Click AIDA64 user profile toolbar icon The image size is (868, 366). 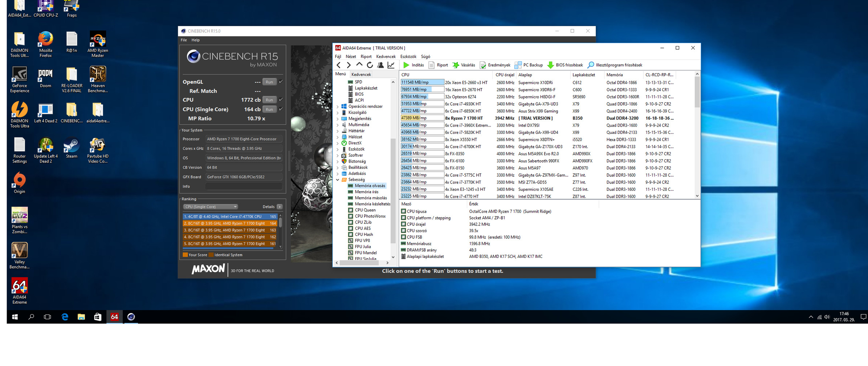click(x=380, y=65)
